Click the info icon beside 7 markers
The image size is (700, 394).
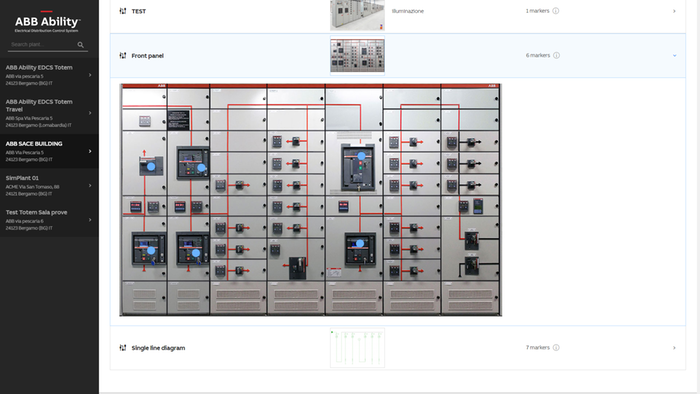(556, 348)
